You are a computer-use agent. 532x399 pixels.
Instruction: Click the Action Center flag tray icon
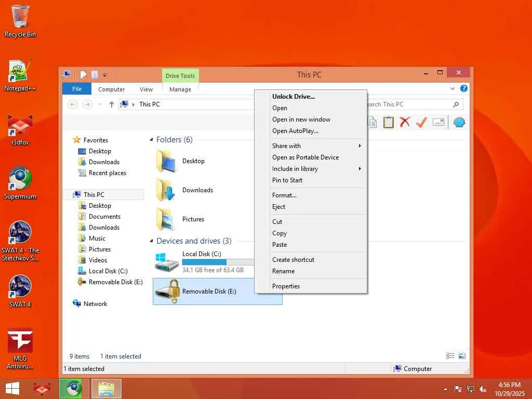point(458,389)
